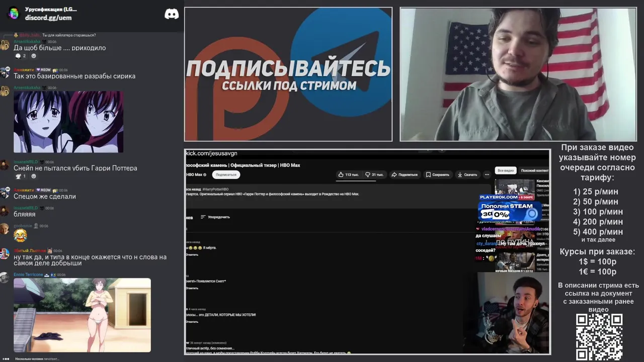
Task: Click the Поделиться share button
Action: point(405,174)
